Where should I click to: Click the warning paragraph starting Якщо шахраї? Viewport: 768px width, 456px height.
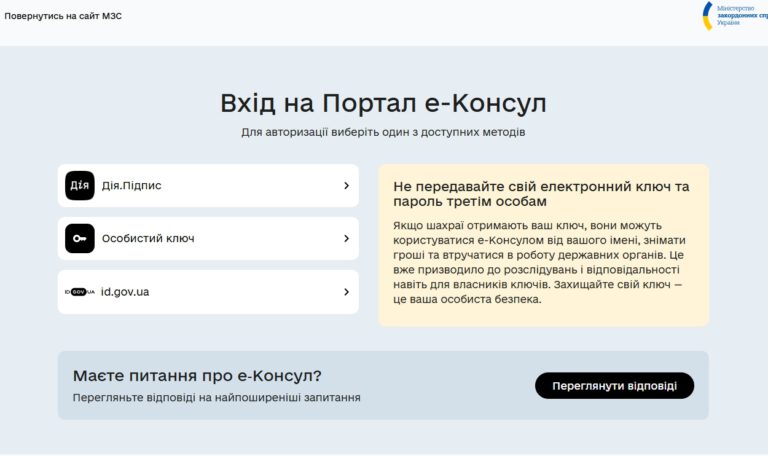click(539, 263)
